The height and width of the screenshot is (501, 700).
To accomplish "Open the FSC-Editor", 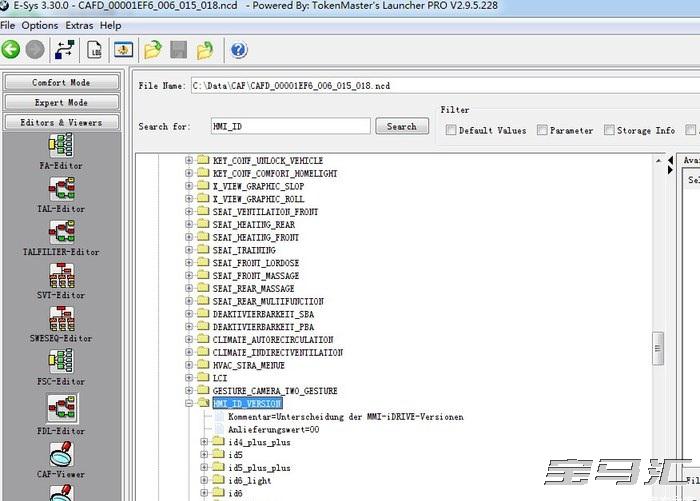I will [61, 368].
